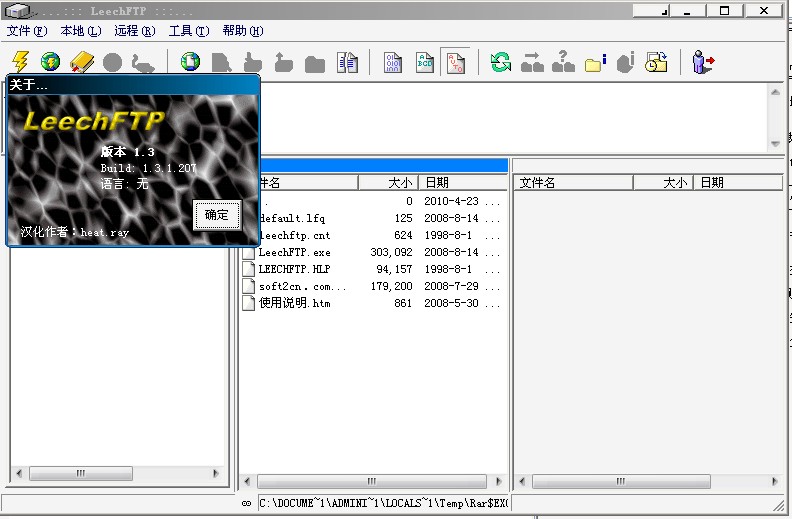Open the 远程 menu
Viewport: 792px width, 519px height.
[x=135, y=31]
